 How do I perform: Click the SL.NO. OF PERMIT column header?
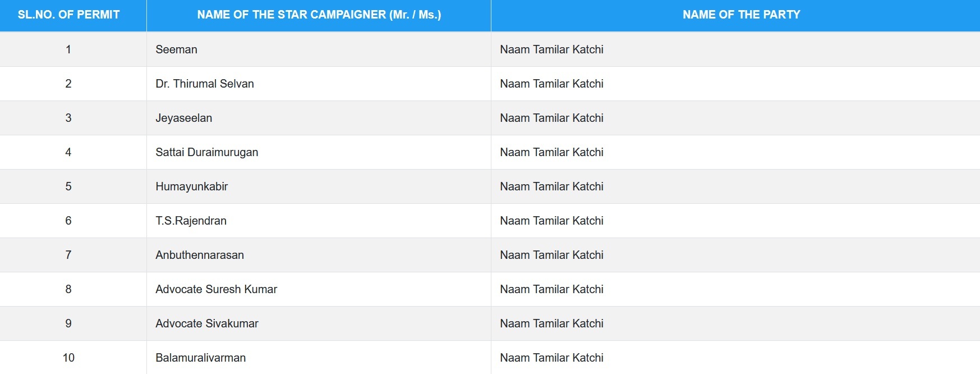coord(68,15)
